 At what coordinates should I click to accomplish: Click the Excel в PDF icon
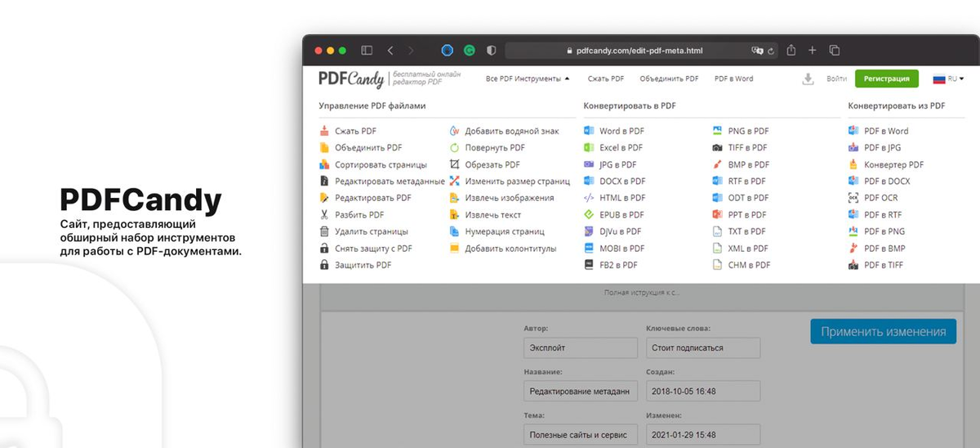[x=590, y=148]
